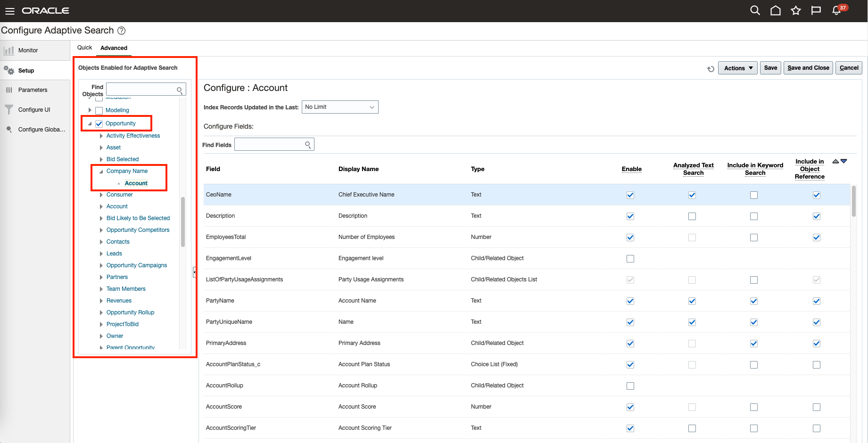Expand the Leads tree node
Image resolution: width=868 pixels, height=443 pixels.
[101, 254]
